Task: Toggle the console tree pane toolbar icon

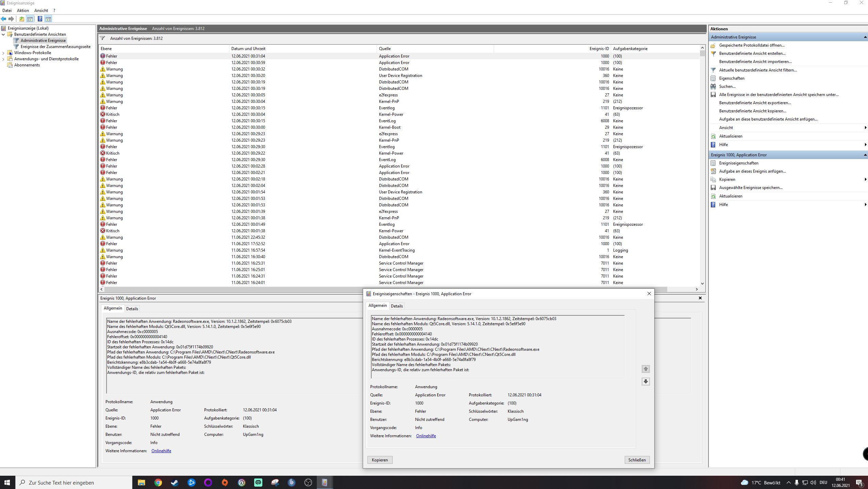Action: pos(30,19)
